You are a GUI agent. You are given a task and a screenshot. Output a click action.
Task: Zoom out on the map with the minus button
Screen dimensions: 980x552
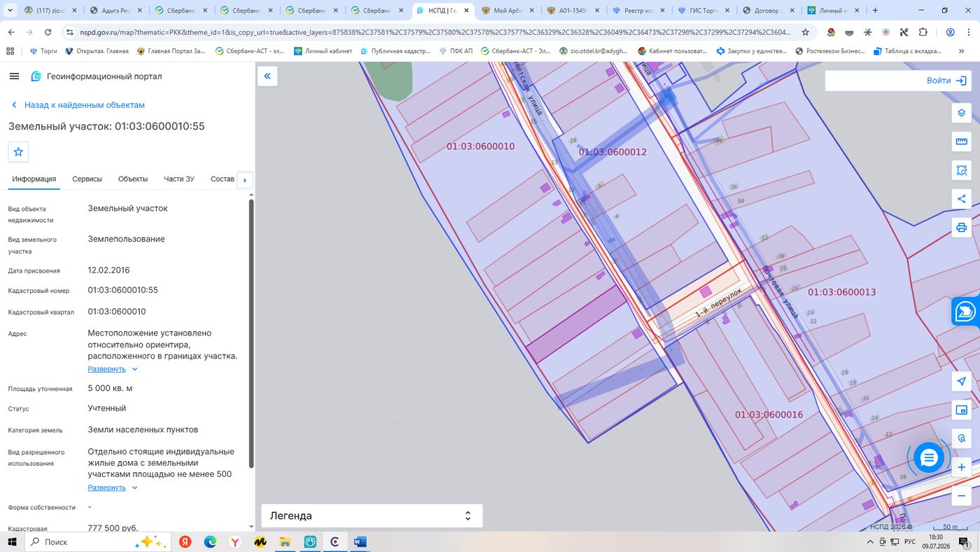pyautogui.click(x=962, y=496)
